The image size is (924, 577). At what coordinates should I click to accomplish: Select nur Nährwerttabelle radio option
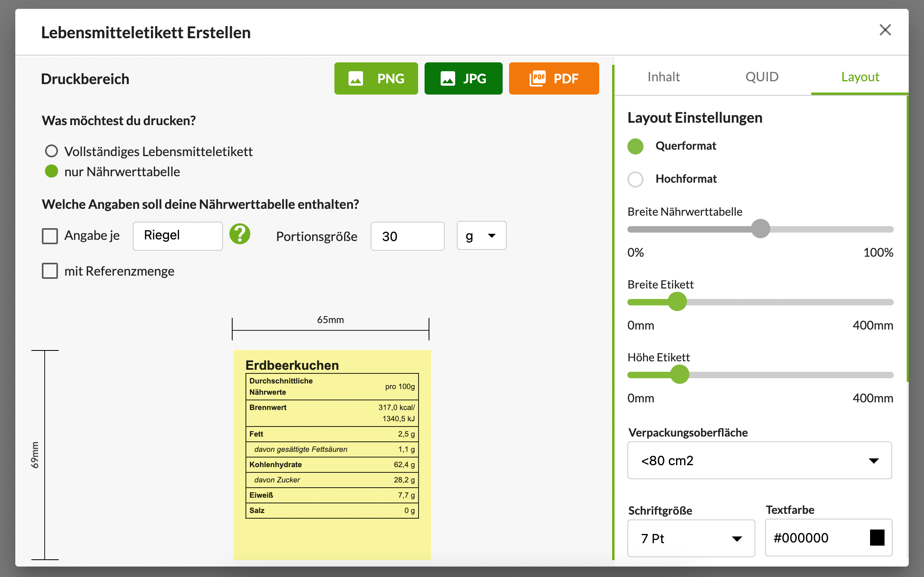tap(52, 171)
